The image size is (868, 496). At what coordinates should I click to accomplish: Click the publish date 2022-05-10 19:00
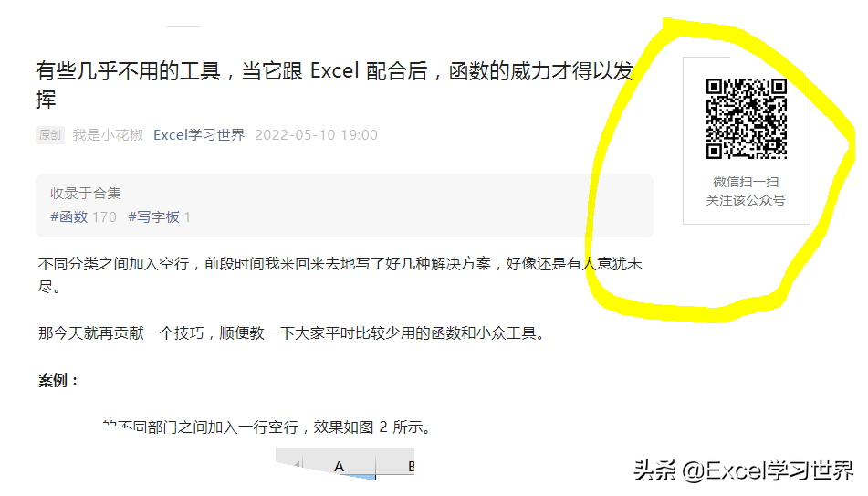tap(316, 134)
